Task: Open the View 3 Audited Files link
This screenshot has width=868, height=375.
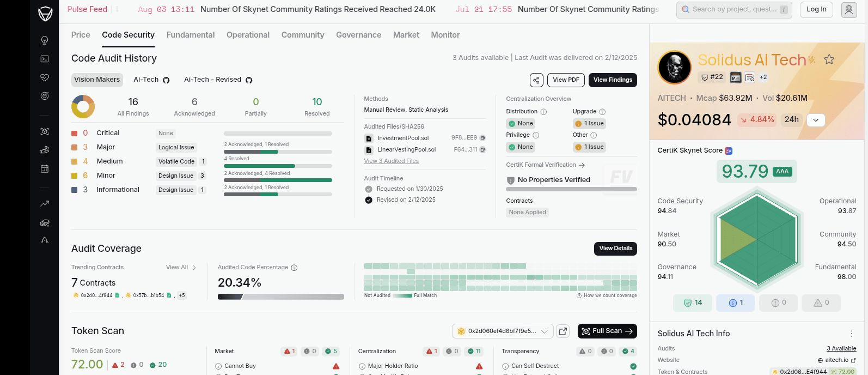Action: (391, 161)
